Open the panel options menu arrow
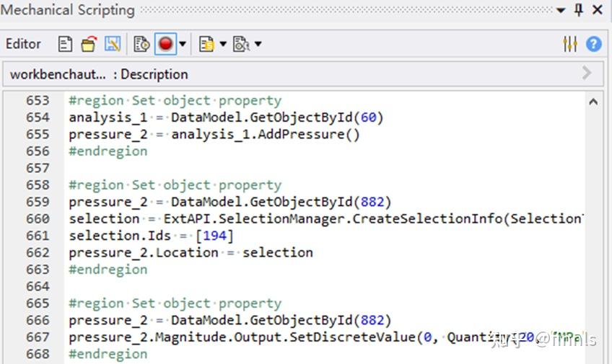612x364 pixels. point(561,10)
